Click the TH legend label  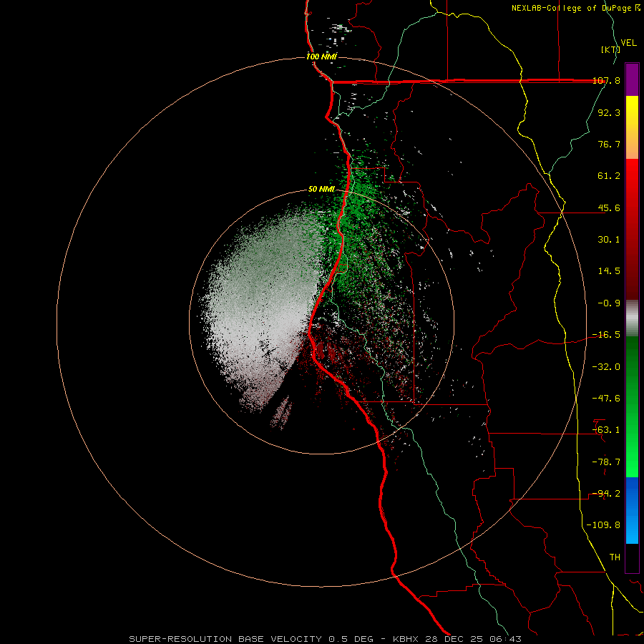615,557
